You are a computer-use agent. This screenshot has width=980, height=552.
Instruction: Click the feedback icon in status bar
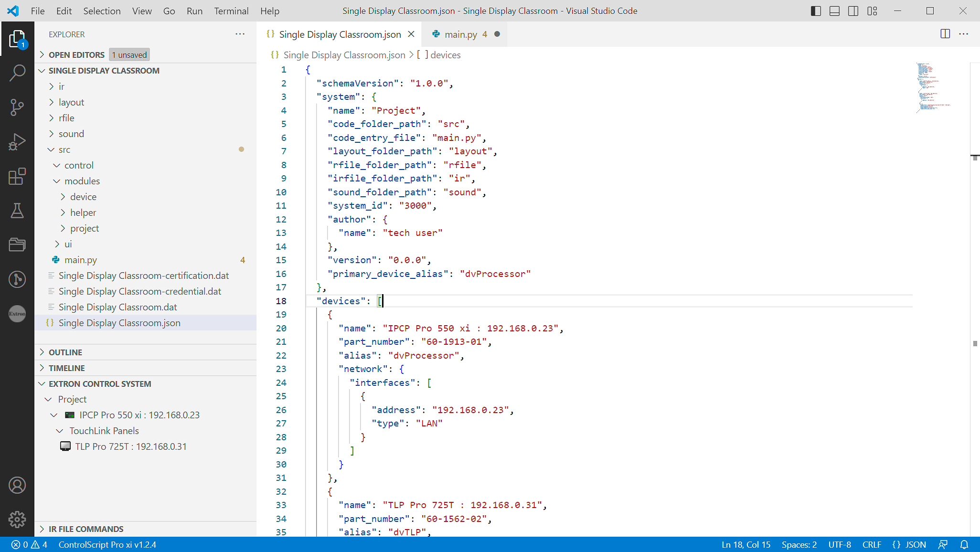tap(943, 545)
